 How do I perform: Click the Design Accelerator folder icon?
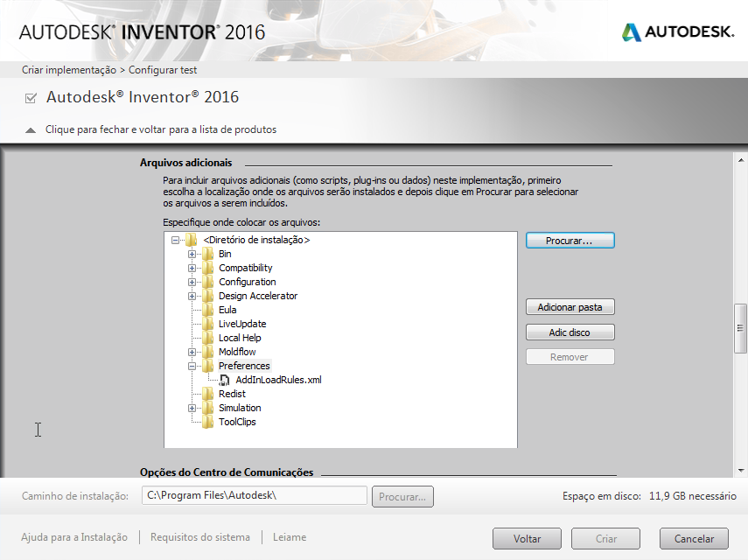click(207, 296)
